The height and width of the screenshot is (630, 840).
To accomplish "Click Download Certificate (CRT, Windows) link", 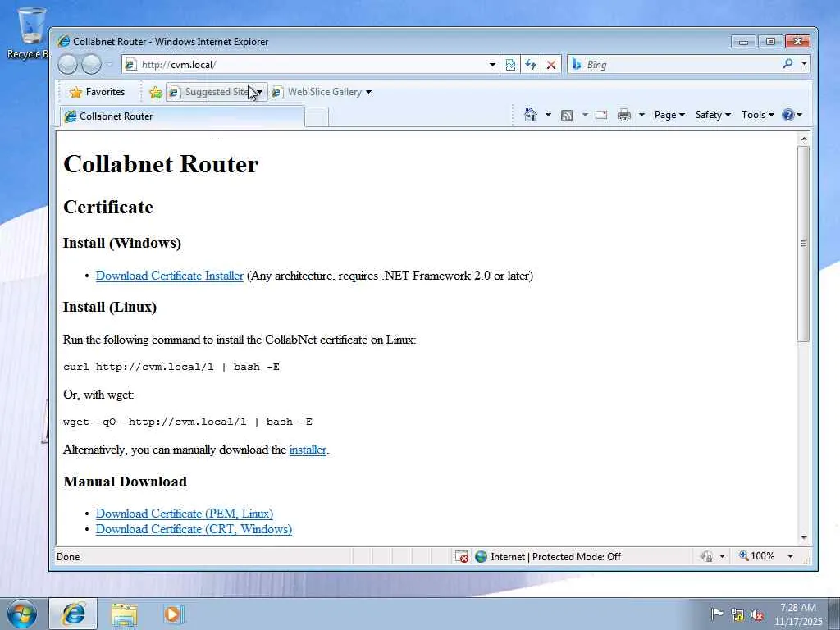I will coord(194,529).
